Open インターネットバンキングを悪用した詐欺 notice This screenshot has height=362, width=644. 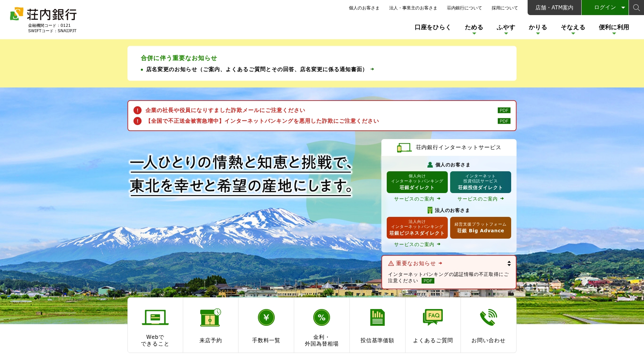262,121
